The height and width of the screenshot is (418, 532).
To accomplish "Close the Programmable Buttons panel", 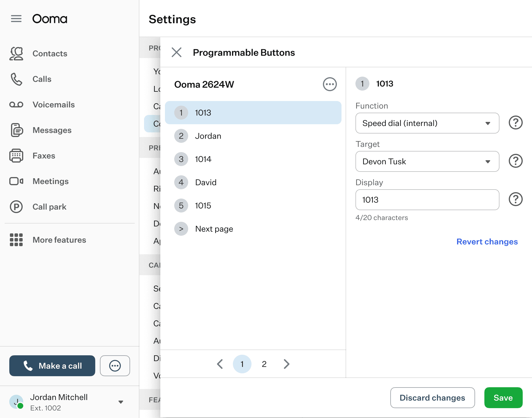I will pos(177,53).
